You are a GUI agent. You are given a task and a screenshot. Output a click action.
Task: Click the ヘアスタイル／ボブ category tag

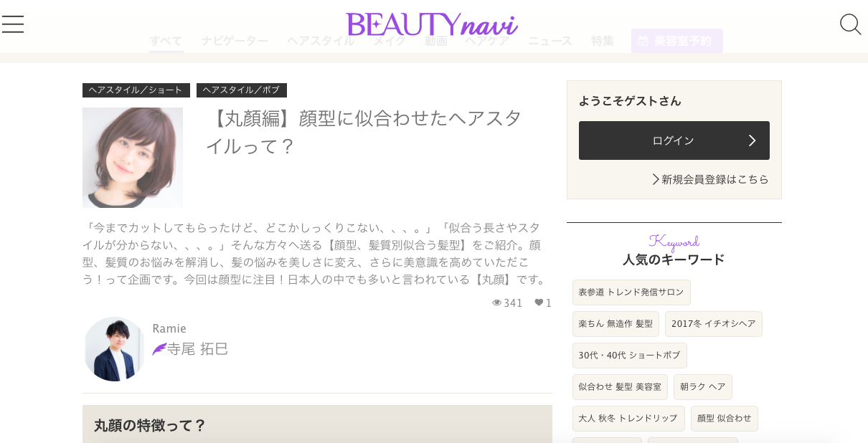(x=241, y=90)
